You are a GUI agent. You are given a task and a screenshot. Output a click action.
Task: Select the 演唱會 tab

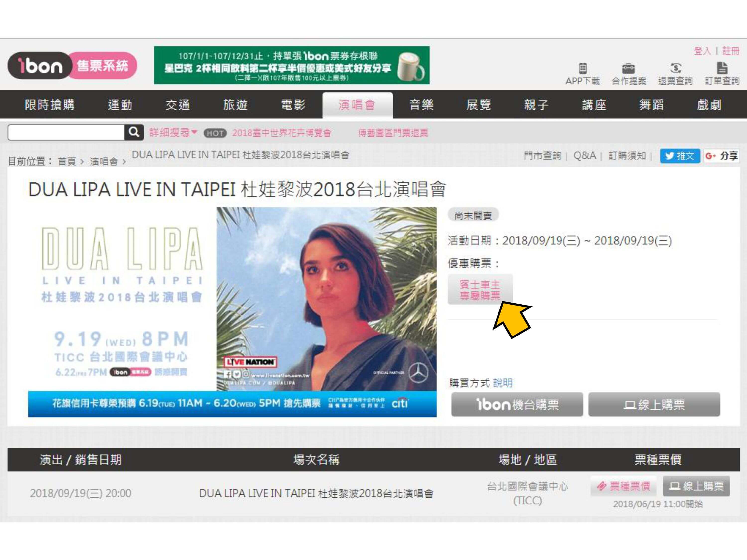[357, 105]
